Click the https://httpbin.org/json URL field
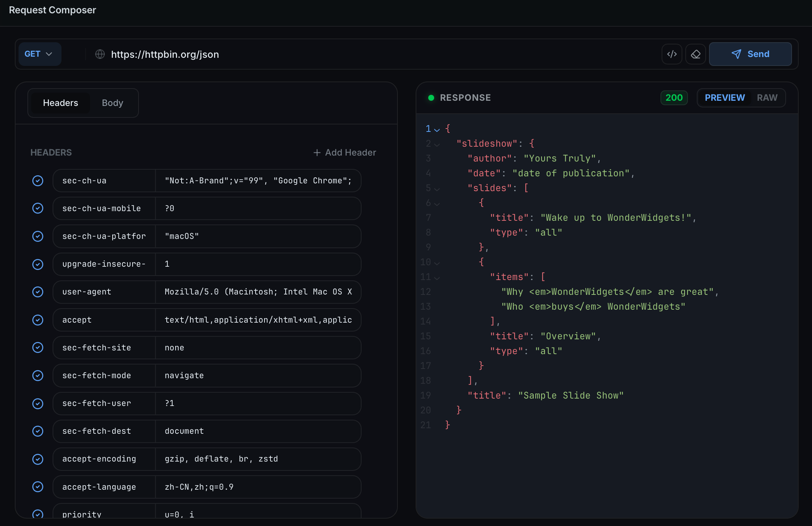 (x=165, y=54)
